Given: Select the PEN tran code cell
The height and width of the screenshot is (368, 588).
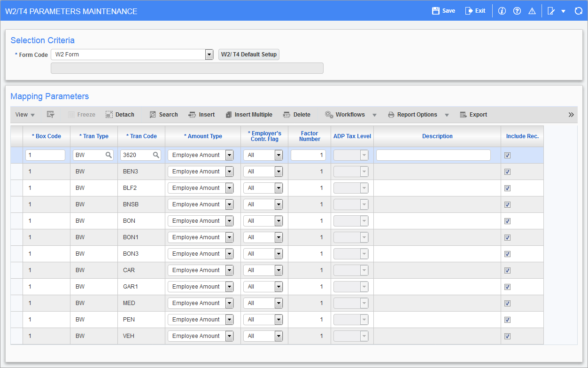Looking at the screenshot, I should (x=141, y=320).
